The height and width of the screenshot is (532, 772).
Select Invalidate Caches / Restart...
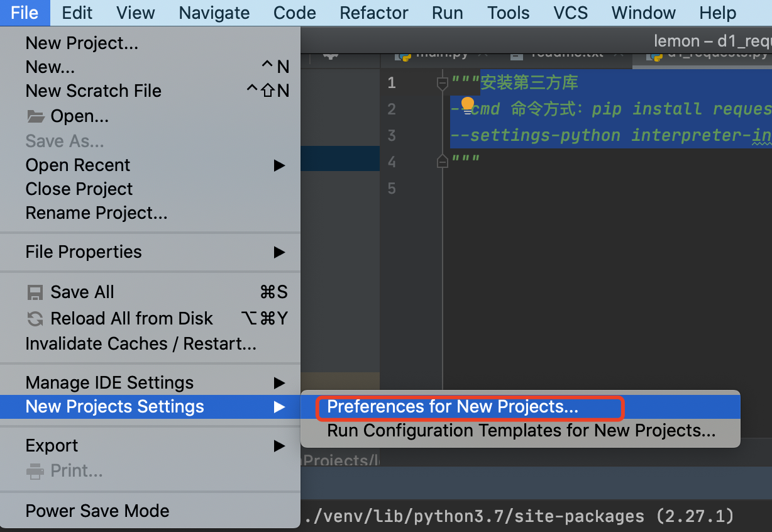(x=141, y=344)
